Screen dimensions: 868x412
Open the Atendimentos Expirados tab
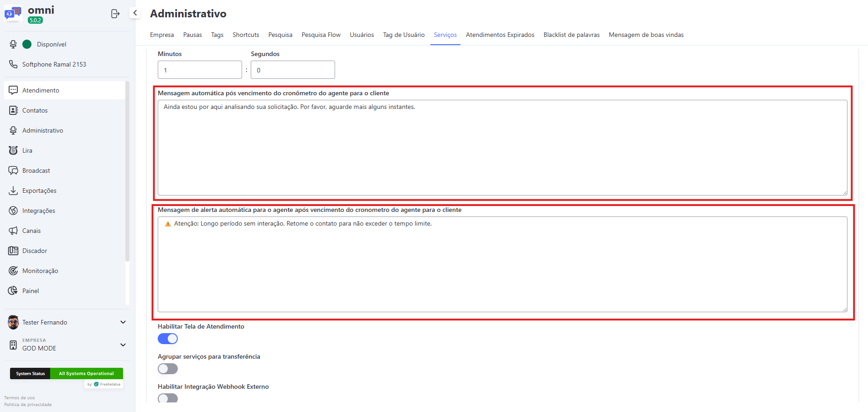coord(500,35)
